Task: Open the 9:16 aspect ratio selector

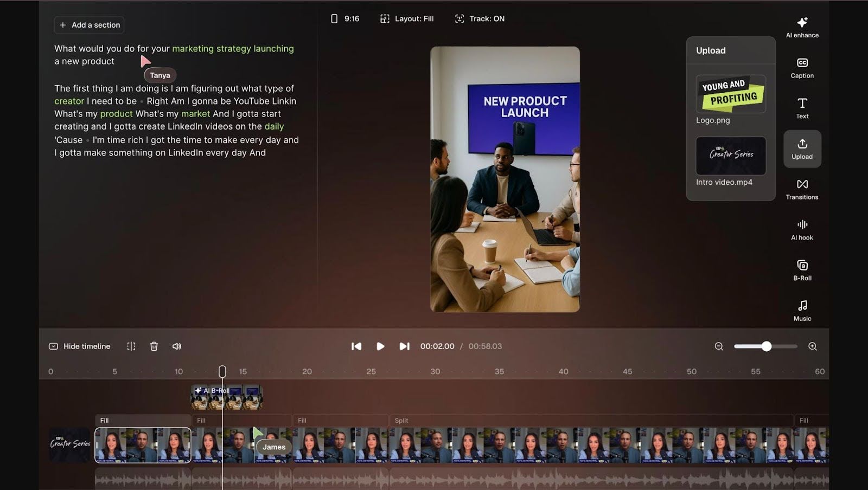Action: coord(345,19)
